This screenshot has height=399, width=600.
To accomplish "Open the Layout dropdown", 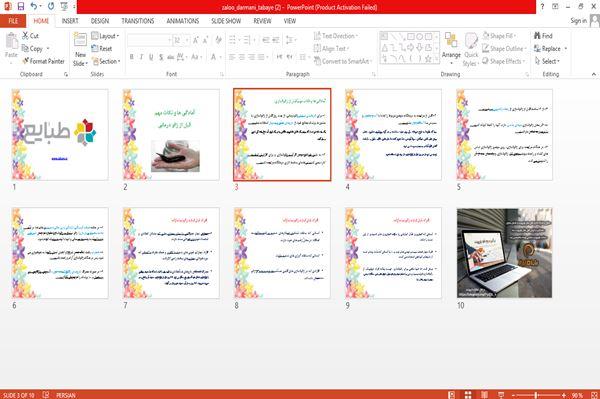I will pyautogui.click(x=105, y=36).
